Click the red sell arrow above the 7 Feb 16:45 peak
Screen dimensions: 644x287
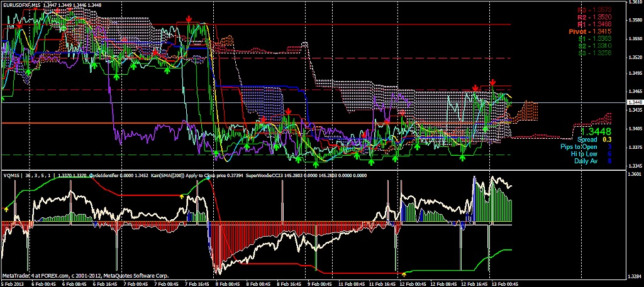189,22
